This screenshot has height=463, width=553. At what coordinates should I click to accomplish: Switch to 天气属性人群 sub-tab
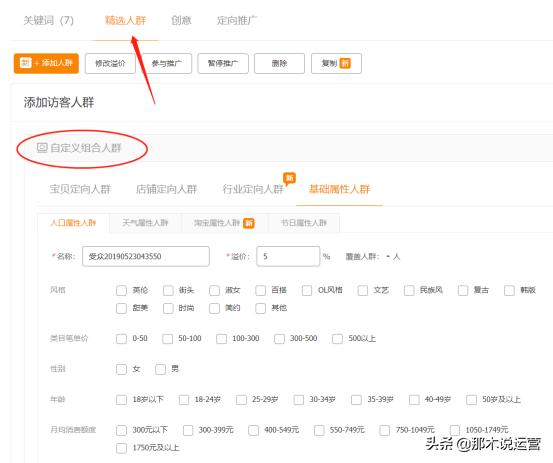coord(145,223)
